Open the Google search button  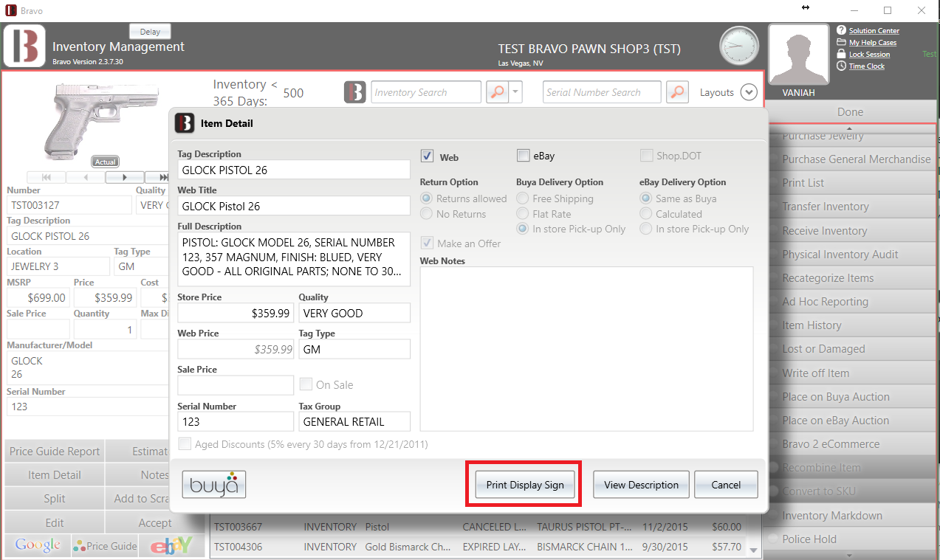(38, 546)
